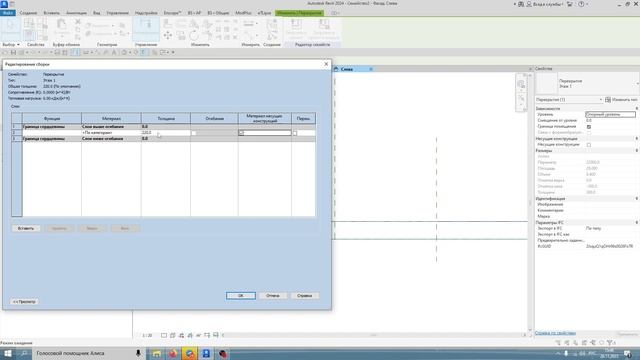Screen dimensions: 640x360
Task: Switch to the Управление ribbon tab
Action: coord(118,13)
